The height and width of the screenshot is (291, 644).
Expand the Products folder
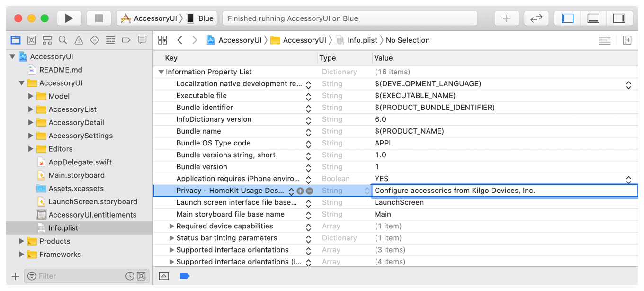[21, 241]
